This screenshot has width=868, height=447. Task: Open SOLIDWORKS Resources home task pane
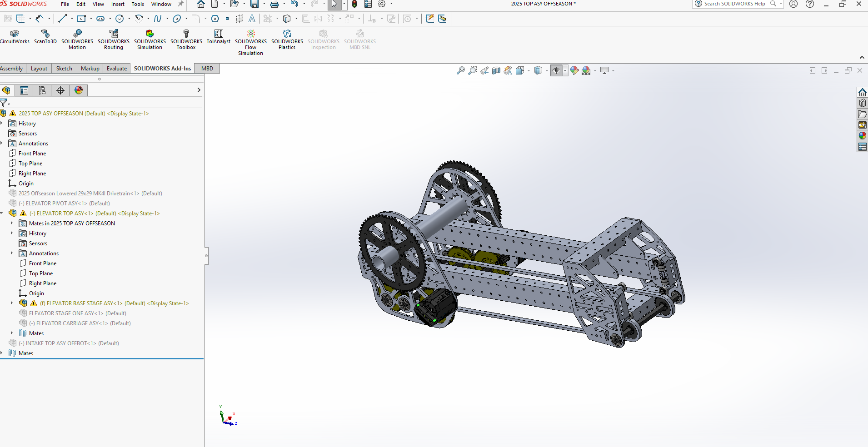tap(862, 92)
